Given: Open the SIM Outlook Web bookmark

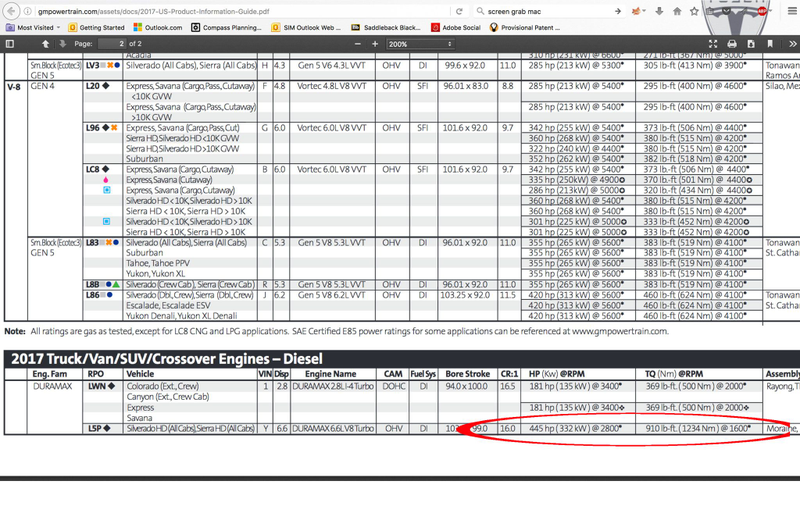Looking at the screenshot, I should (306, 28).
